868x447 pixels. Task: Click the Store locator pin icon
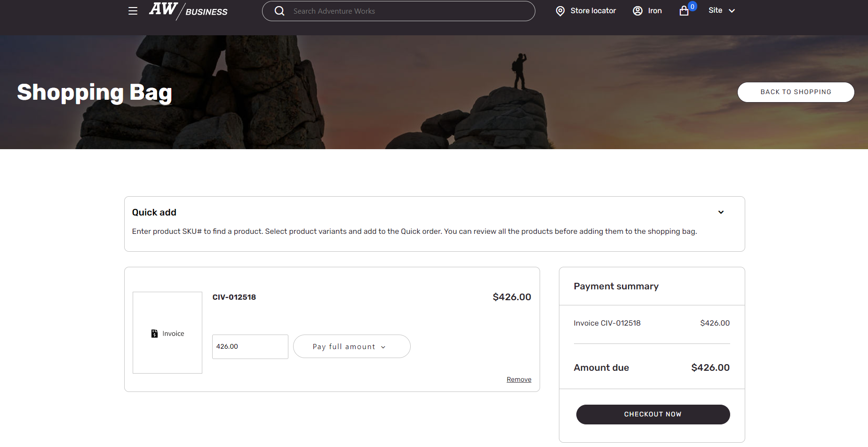[x=560, y=11]
